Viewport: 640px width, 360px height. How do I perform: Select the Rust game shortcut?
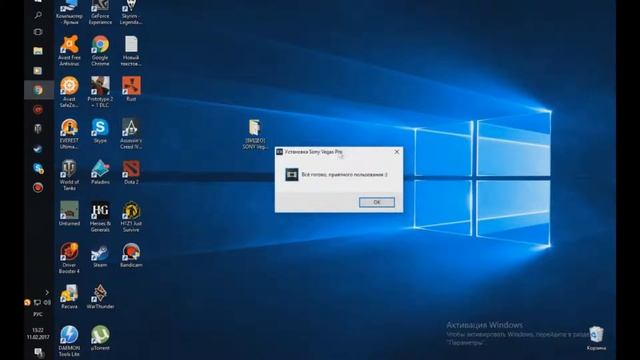click(131, 89)
